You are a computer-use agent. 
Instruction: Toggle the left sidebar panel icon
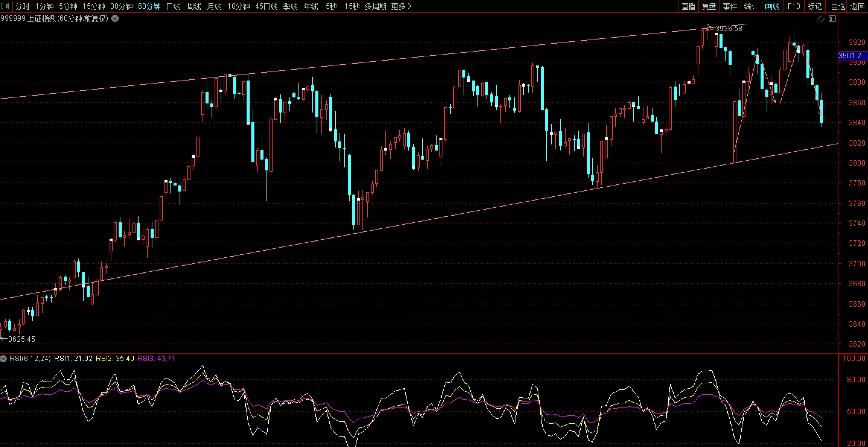click(x=5, y=6)
